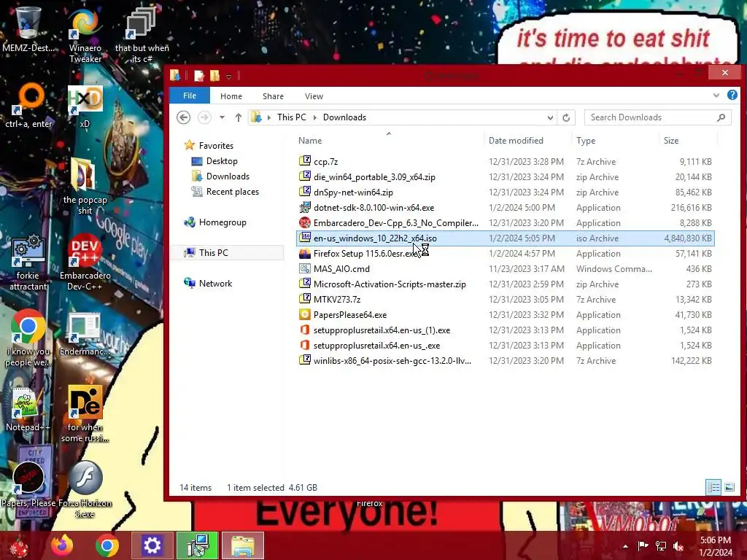Open the taskbar clock showing 5:06 PM
This screenshot has width=747, height=560.
point(716,545)
